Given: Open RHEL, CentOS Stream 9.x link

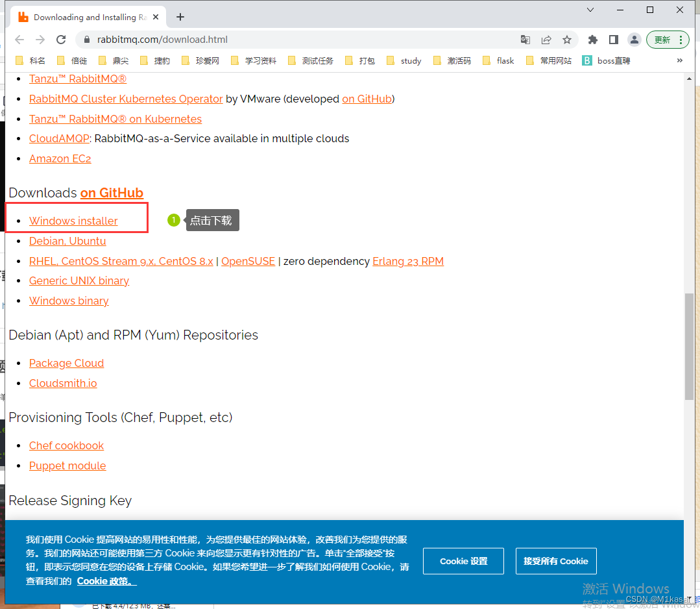Looking at the screenshot, I should (121, 261).
